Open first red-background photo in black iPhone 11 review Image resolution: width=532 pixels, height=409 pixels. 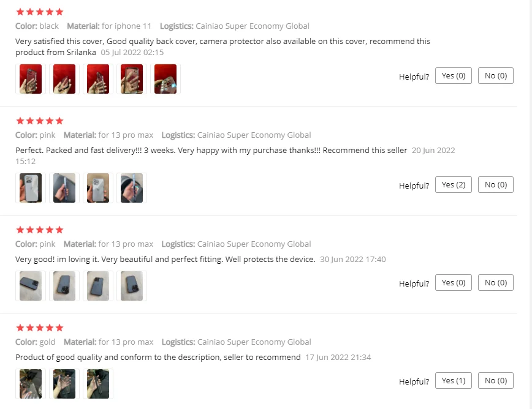pos(31,79)
